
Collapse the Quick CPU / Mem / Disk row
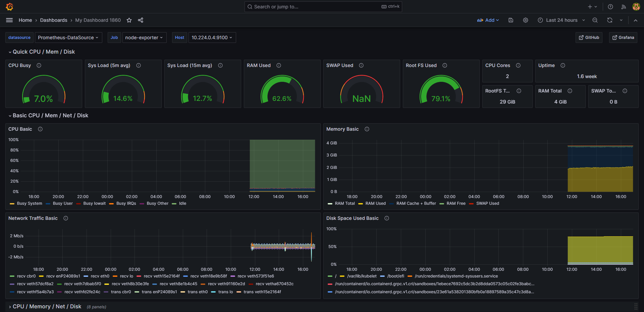[42, 52]
